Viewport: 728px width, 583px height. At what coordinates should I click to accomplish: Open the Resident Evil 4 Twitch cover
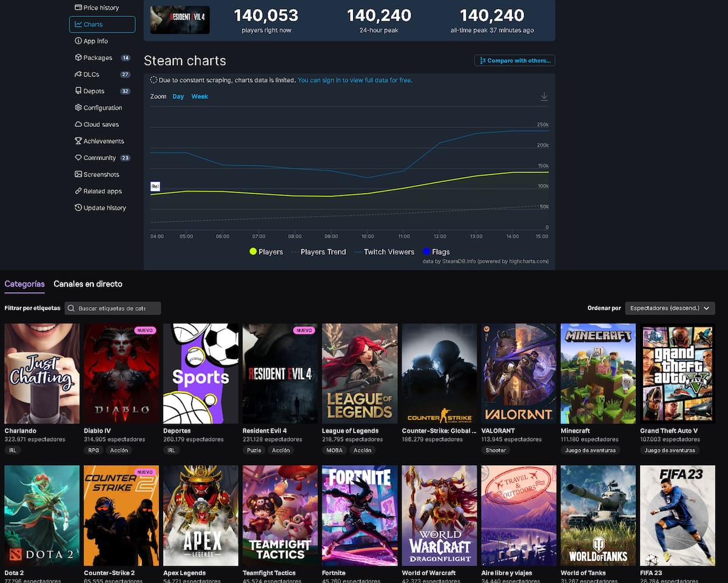(x=280, y=373)
